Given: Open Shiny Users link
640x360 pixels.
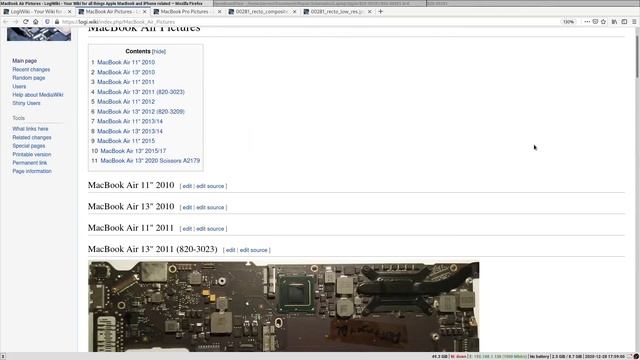Looking at the screenshot, I should pos(26,103).
